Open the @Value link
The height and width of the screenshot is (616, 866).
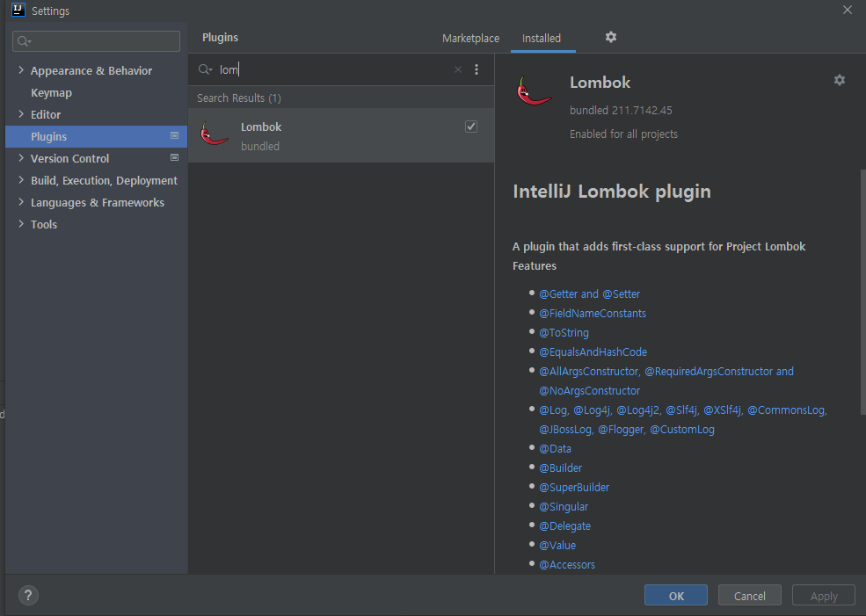(x=557, y=546)
